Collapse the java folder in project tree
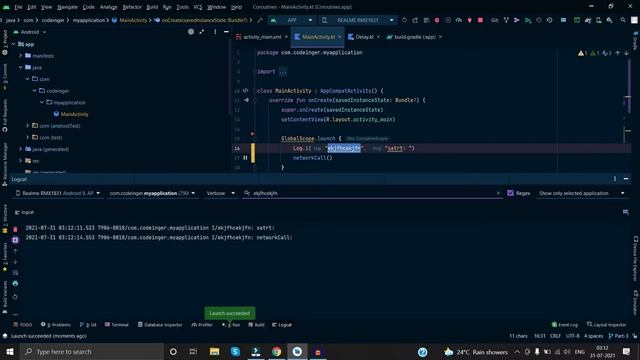 (x=21, y=67)
